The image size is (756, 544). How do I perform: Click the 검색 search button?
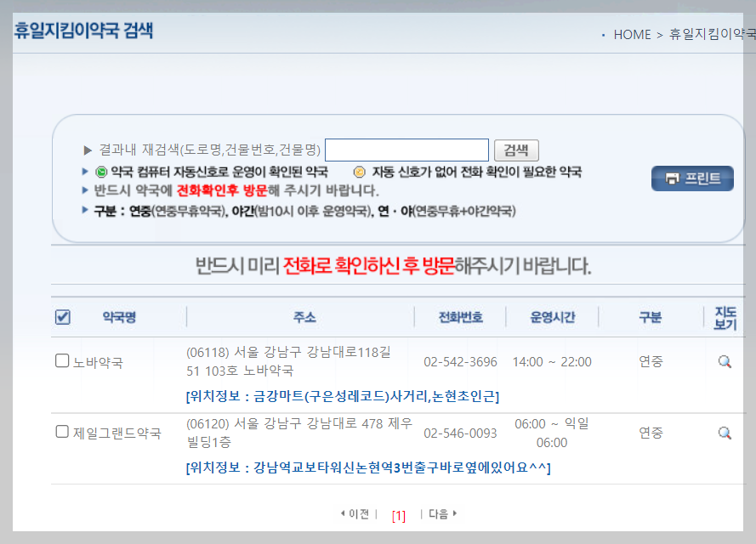[x=516, y=150]
